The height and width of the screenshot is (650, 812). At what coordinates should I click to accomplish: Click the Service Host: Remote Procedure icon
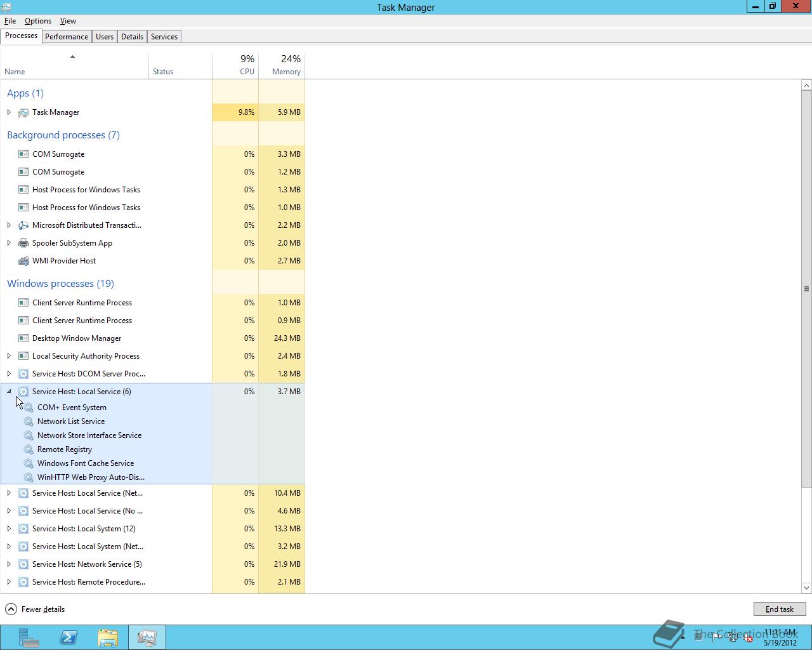23,582
